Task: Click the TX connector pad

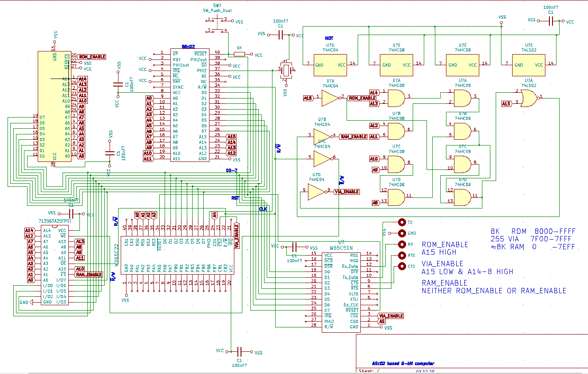Action: click(x=402, y=222)
